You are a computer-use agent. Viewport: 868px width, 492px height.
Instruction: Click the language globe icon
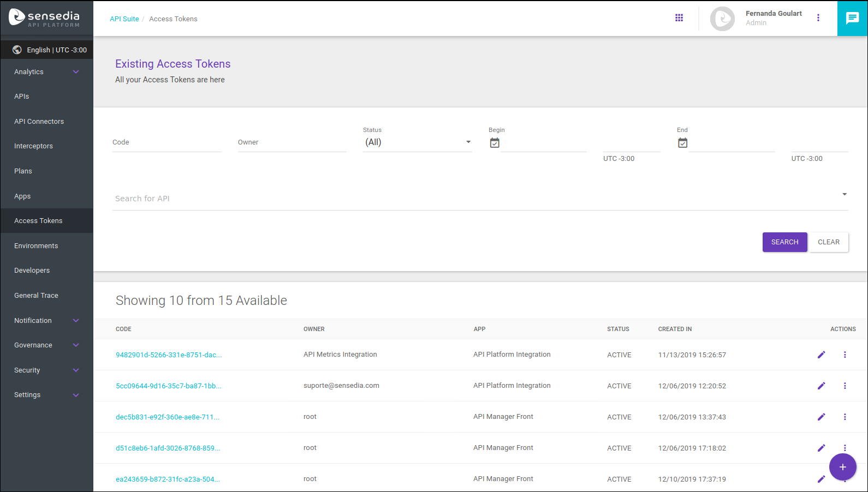pyautogui.click(x=17, y=50)
